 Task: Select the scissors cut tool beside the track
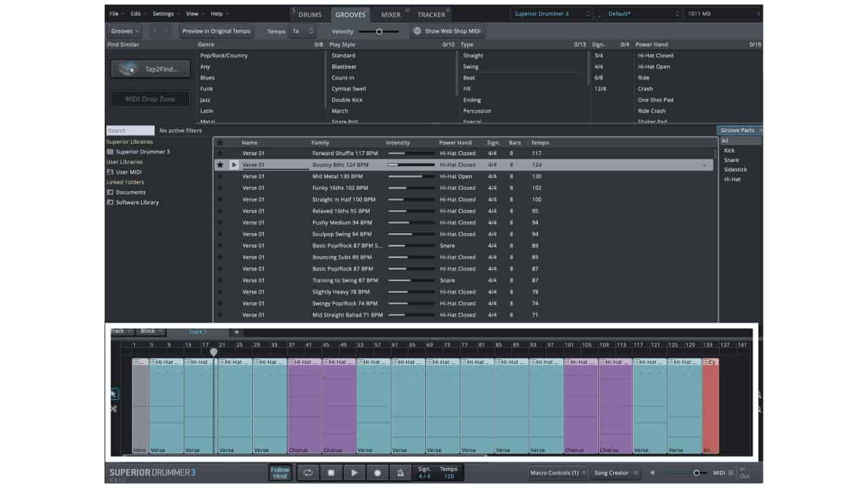113,408
